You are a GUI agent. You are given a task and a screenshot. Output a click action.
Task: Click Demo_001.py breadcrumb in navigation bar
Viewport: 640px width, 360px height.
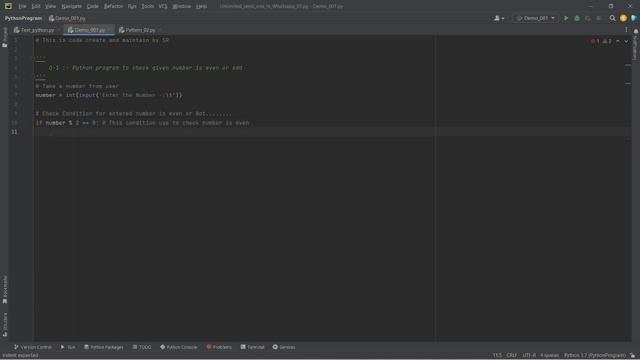click(67, 18)
